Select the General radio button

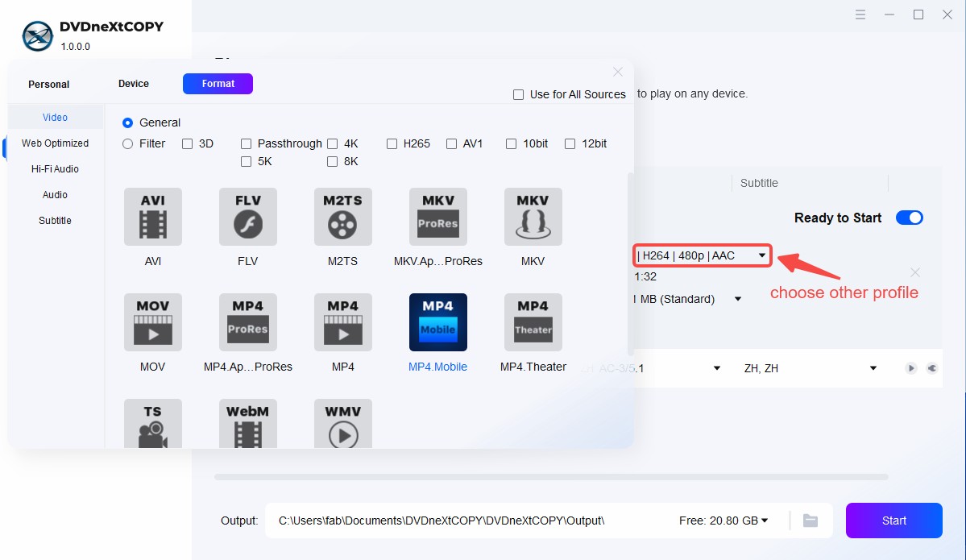127,122
